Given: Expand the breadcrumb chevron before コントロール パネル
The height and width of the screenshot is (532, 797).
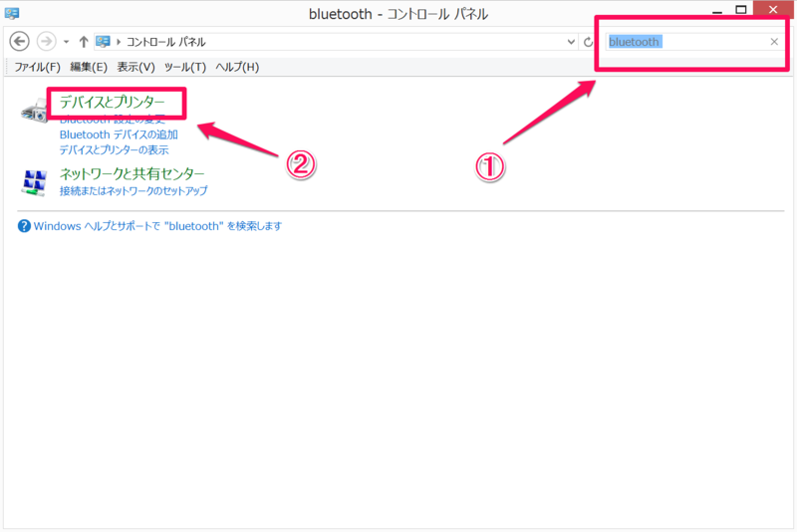Looking at the screenshot, I should click(x=119, y=42).
